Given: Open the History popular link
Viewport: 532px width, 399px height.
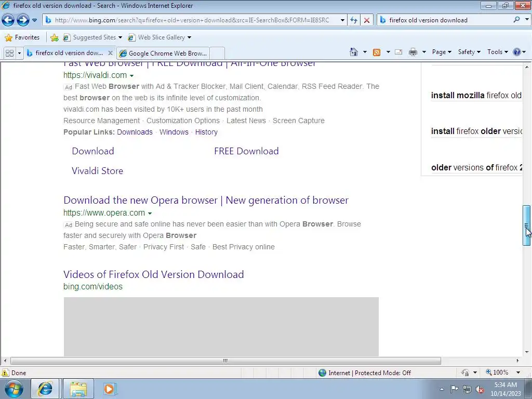Looking at the screenshot, I should click(206, 132).
